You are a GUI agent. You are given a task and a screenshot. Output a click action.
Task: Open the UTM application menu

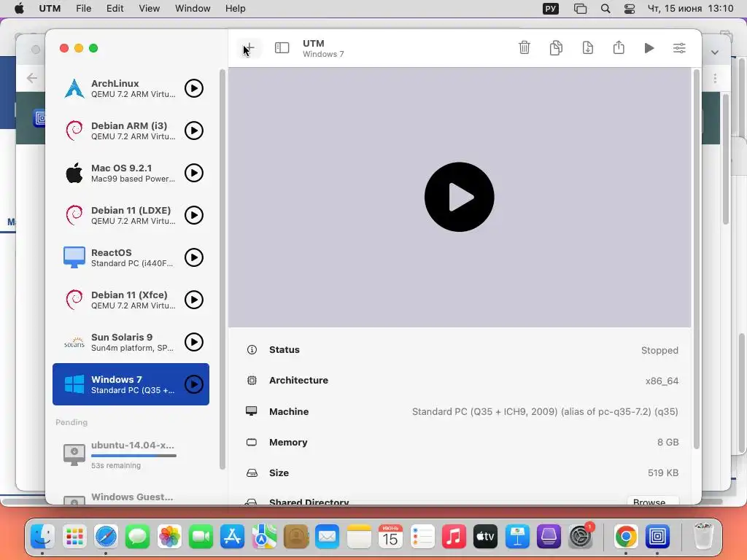50,9
